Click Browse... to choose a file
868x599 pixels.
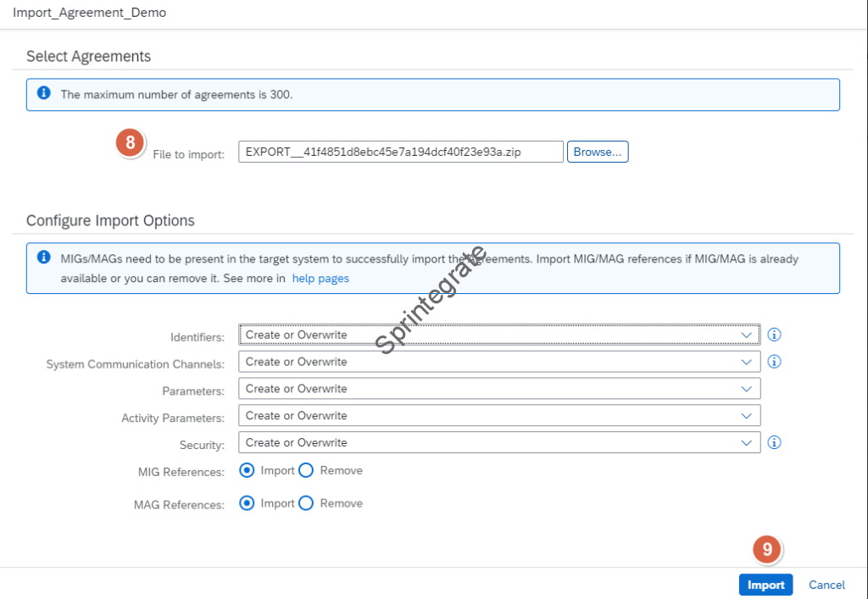598,152
